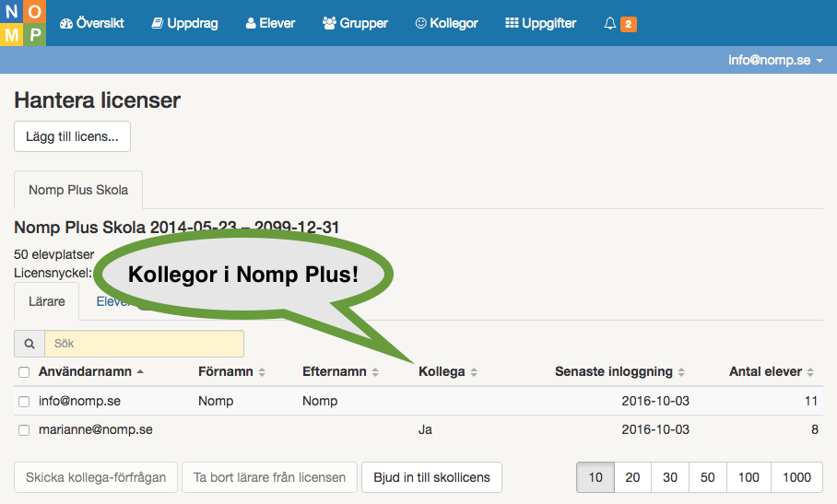This screenshot has height=504, width=837.
Task: Click the 50 elevplatser text
Action: [53, 254]
